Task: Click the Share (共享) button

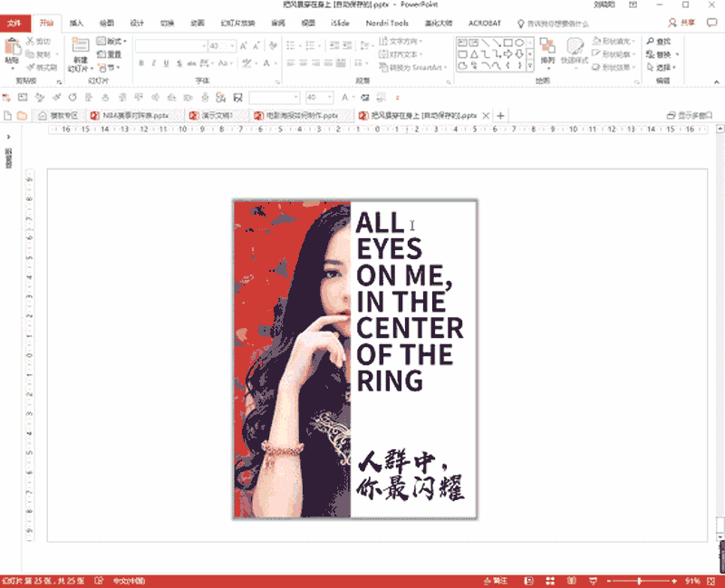Action: tap(682, 23)
